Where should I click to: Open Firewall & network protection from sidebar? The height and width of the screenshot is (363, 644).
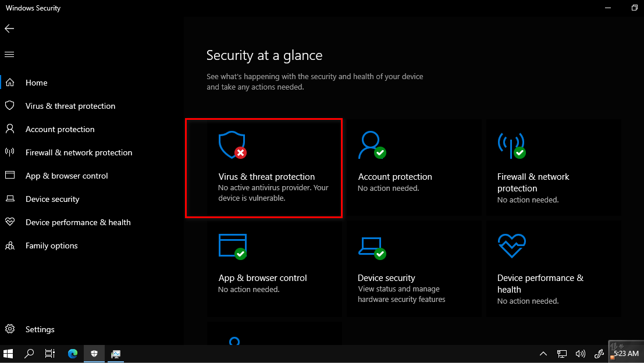(x=79, y=152)
